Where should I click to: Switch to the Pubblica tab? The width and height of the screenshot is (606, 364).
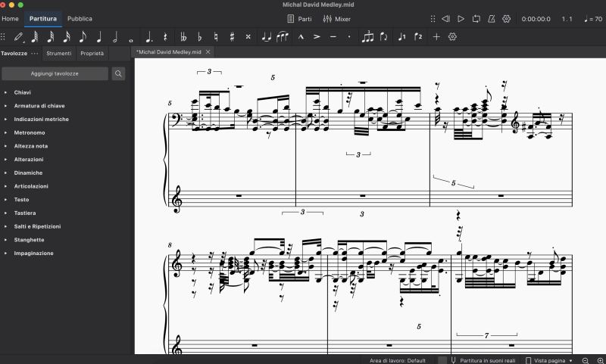pos(80,18)
